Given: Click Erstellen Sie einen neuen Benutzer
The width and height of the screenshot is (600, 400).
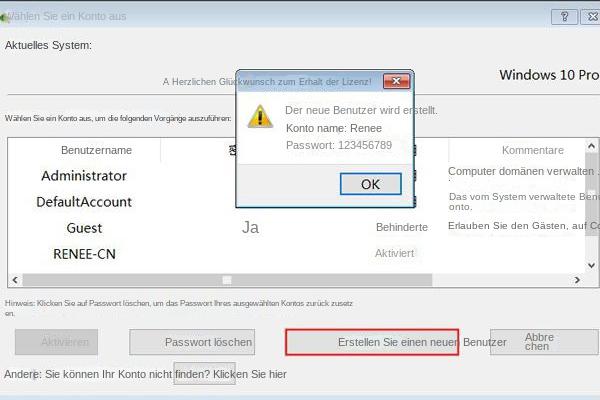Looking at the screenshot, I should [x=372, y=342].
